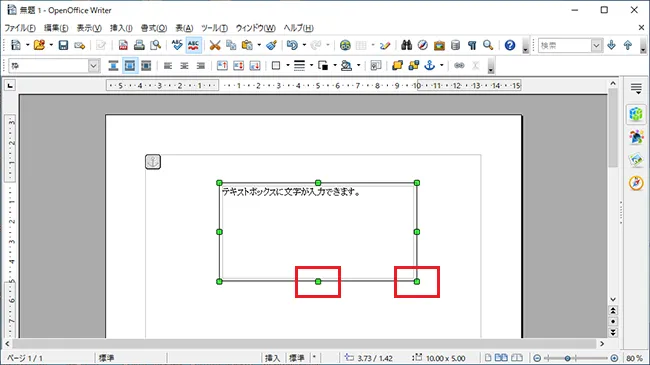Click the Cut scissors icon
This screenshot has height=365, width=650.
pos(215,45)
